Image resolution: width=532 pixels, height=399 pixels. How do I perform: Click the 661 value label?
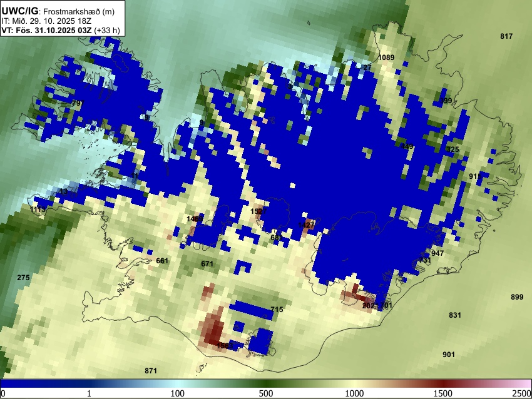click(162, 261)
